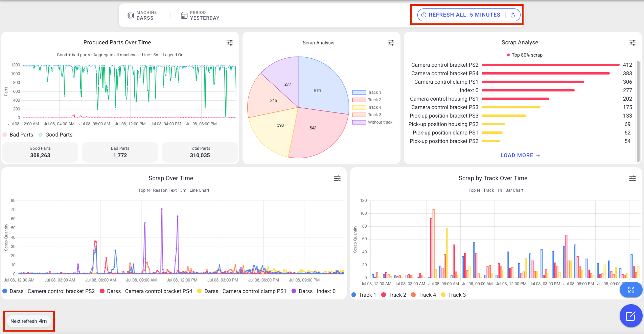Toggle Track 2 bar chart legend item
The width and height of the screenshot is (644, 334).
[x=394, y=295]
